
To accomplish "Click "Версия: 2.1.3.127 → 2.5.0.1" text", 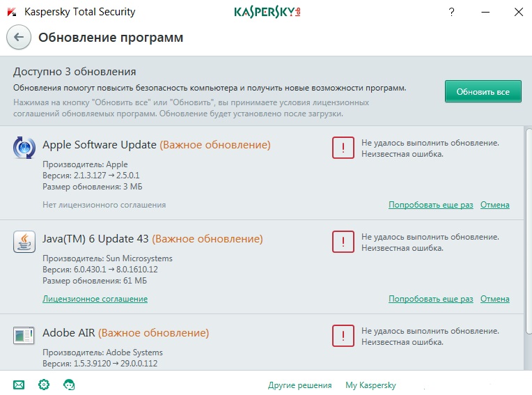I will (91, 176).
